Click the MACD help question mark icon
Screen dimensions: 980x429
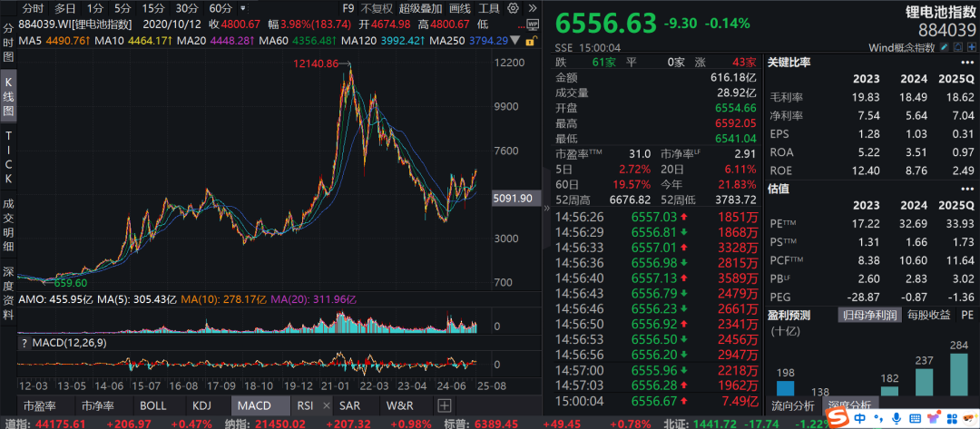[25, 342]
